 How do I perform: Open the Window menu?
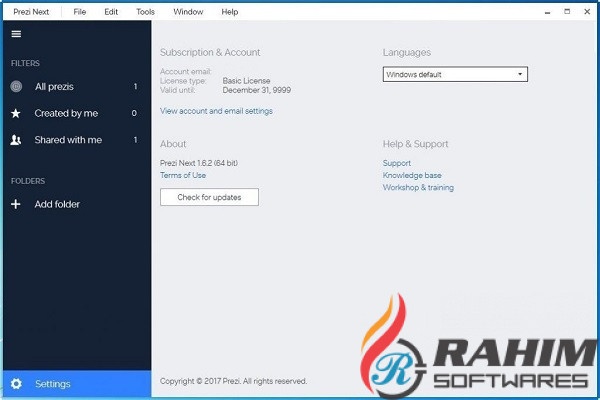coord(188,12)
